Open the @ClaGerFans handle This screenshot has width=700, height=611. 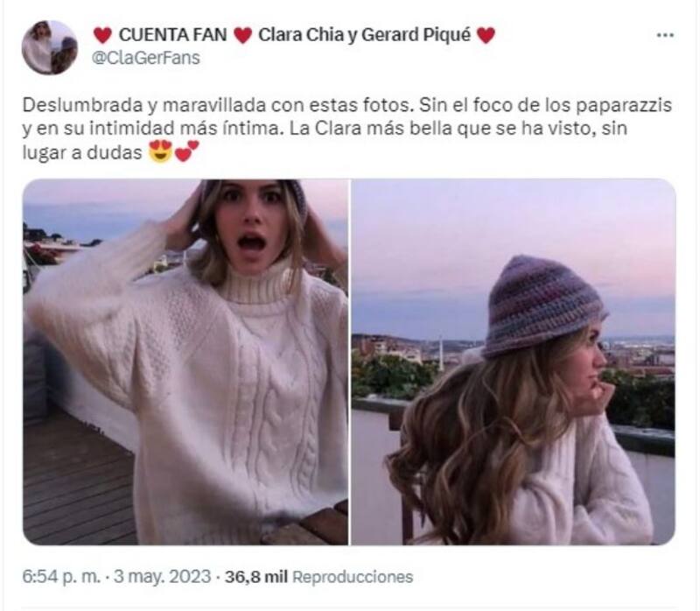click(x=146, y=58)
